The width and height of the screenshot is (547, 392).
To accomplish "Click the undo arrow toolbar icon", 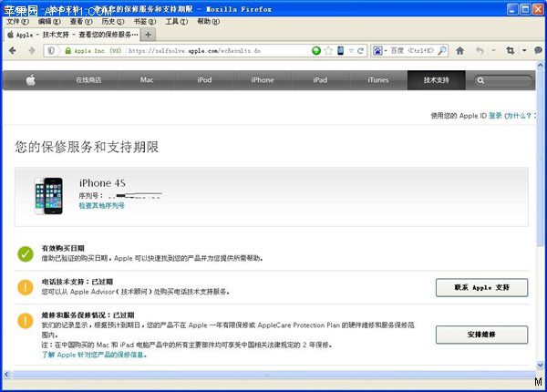I will [x=480, y=50].
